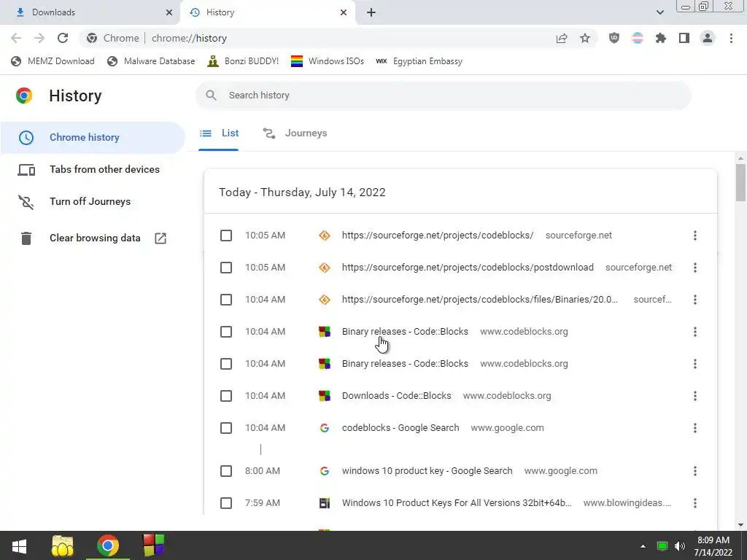Open more actions for postdownload entry
This screenshot has width=747, height=560.
pos(695,268)
